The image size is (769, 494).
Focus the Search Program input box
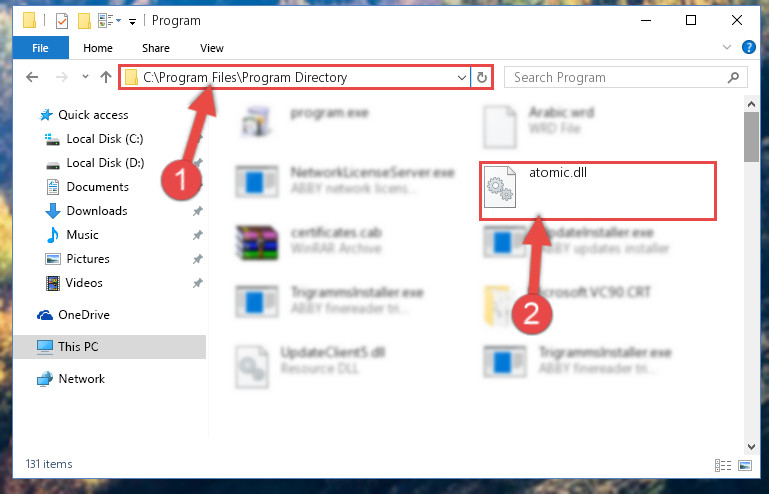pos(618,78)
